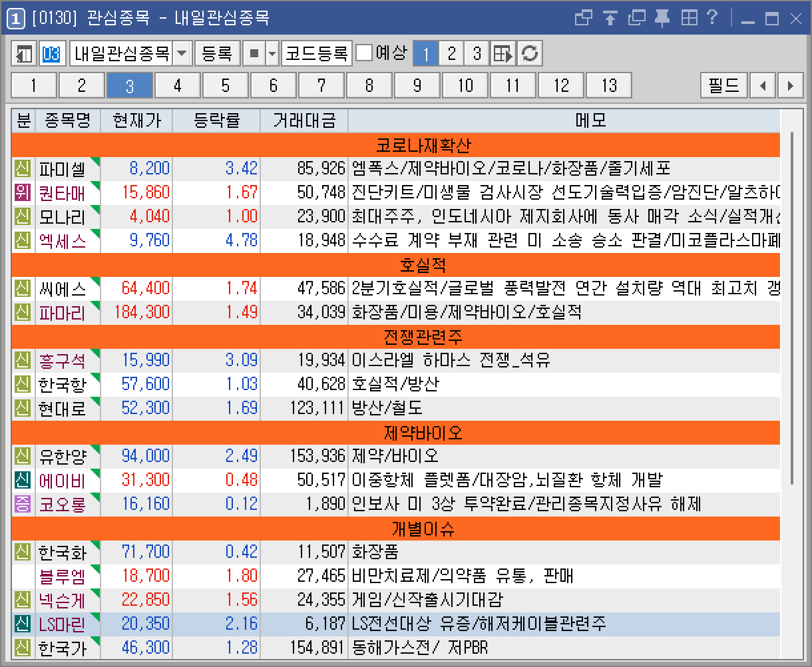This screenshot has height=667, width=812.
Task: Click the teal 신 badge on LS마린 row
Action: (23, 623)
